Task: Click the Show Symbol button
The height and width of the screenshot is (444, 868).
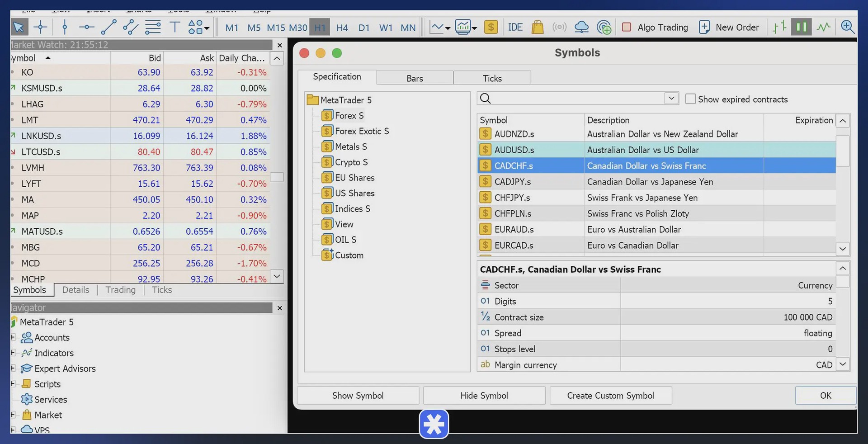Action: click(358, 396)
